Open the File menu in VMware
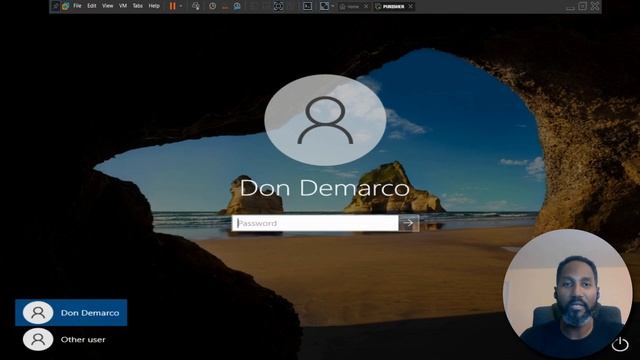Image resolution: width=640 pixels, height=360 pixels. pyautogui.click(x=77, y=6)
